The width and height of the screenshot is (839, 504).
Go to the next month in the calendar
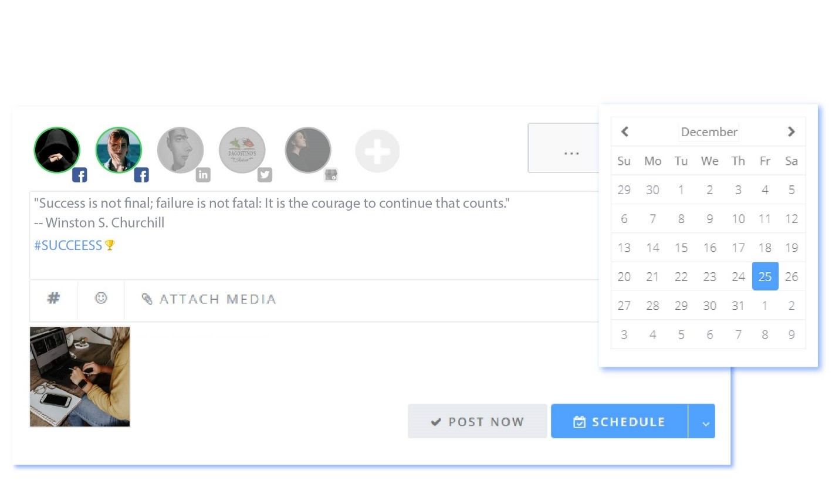click(x=791, y=131)
